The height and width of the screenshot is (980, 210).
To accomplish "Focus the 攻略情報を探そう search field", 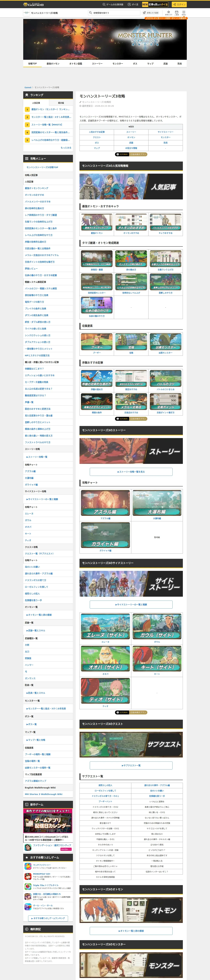I will tap(114, 13).
